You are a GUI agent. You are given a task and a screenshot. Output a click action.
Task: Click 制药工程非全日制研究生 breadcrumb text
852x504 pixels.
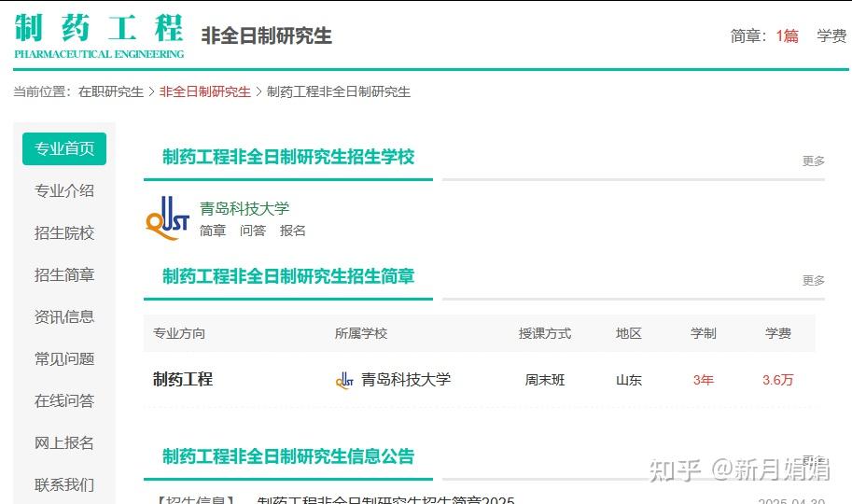(x=339, y=91)
